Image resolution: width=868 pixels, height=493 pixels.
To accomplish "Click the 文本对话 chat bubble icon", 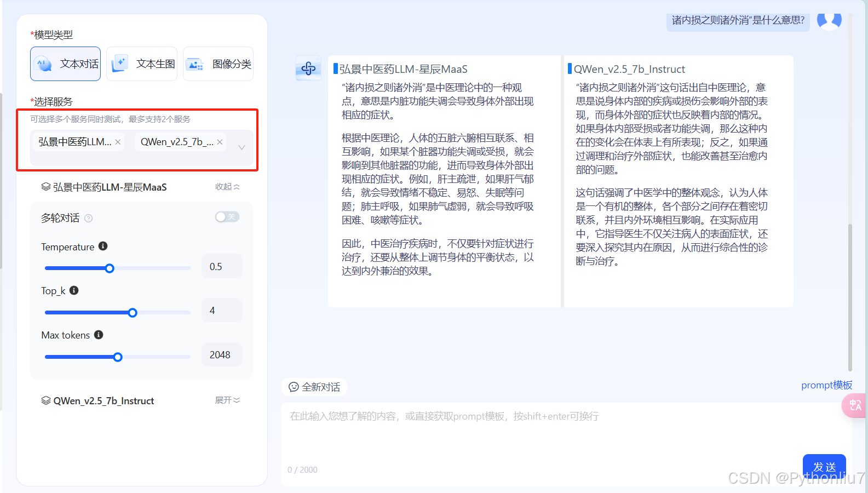I will click(x=43, y=64).
